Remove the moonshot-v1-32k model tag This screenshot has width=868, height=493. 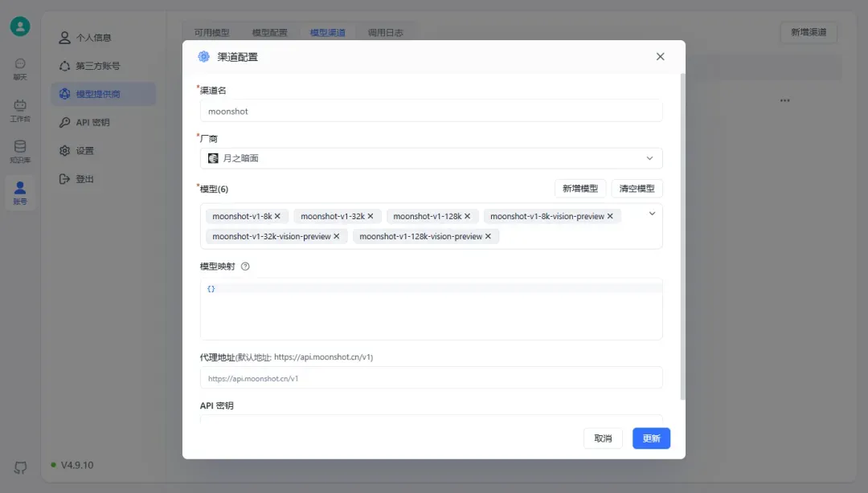click(x=371, y=216)
